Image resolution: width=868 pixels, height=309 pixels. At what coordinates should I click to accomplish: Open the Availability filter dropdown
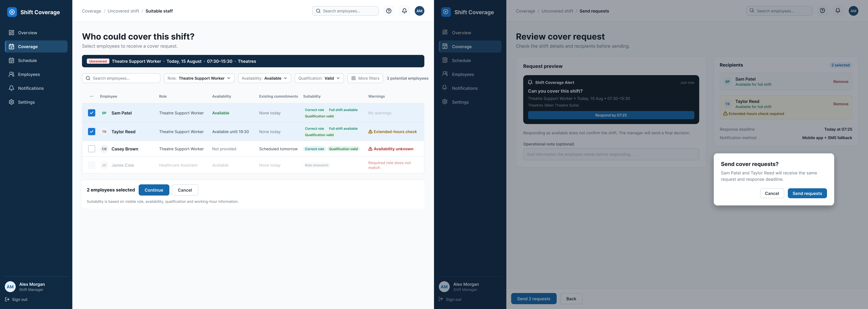click(x=264, y=78)
